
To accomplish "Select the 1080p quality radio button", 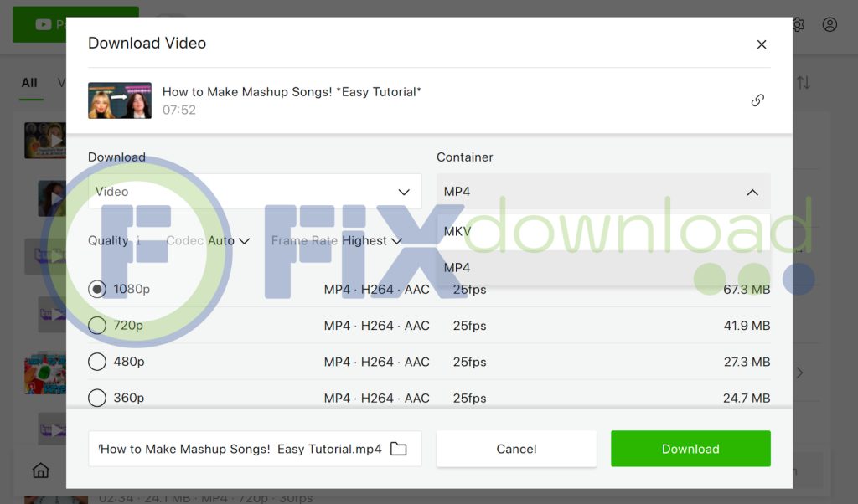I will (x=97, y=289).
